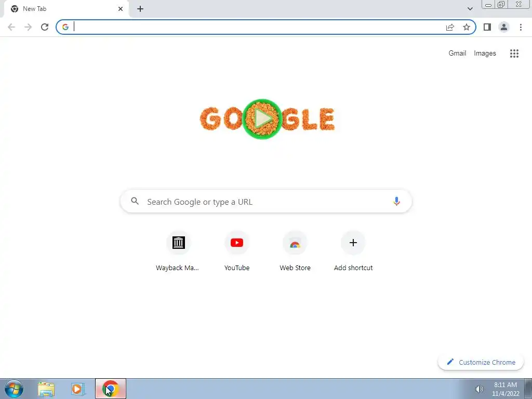Click the Search Google or type a URL box

point(266,202)
